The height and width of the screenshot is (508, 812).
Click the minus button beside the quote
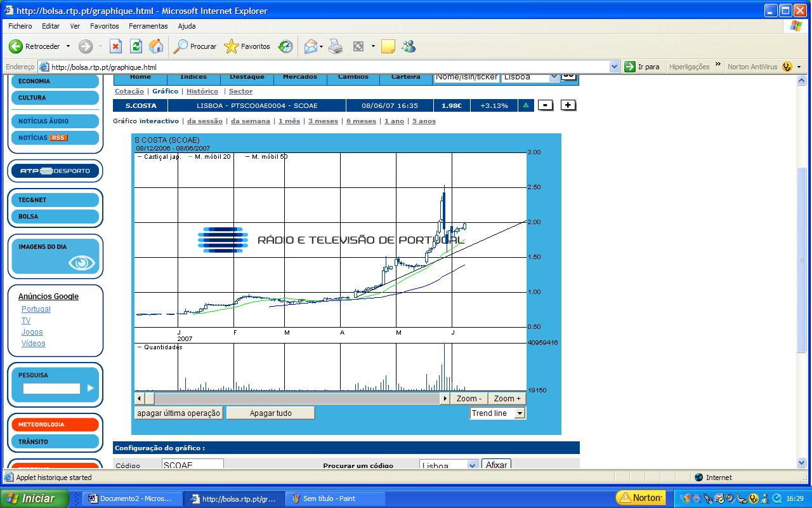(546, 105)
